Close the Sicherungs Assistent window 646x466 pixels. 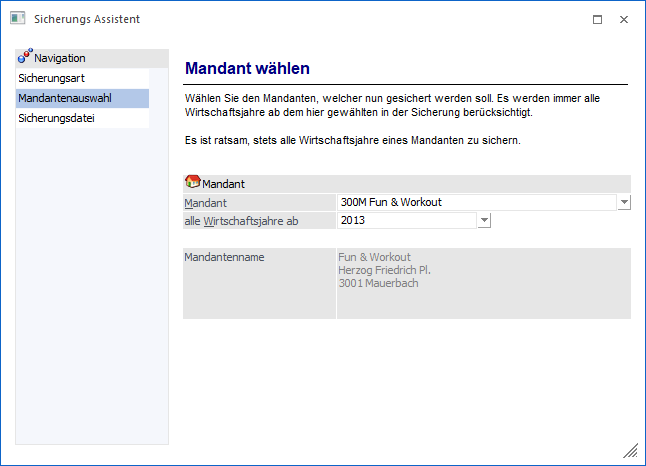(x=624, y=19)
